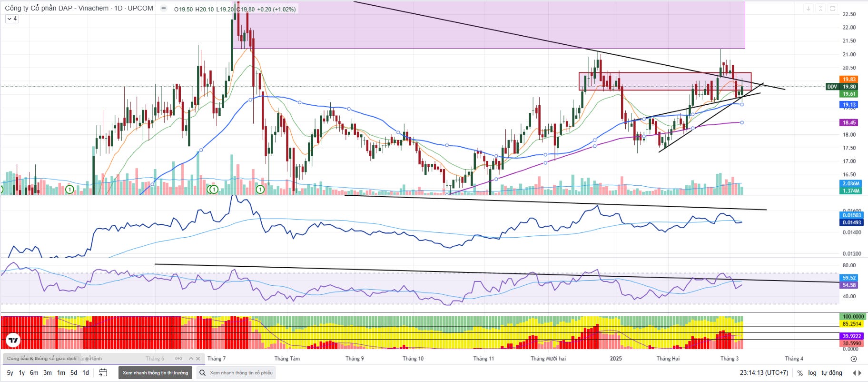Click the 59.52 RSI value label

[x=849, y=278]
